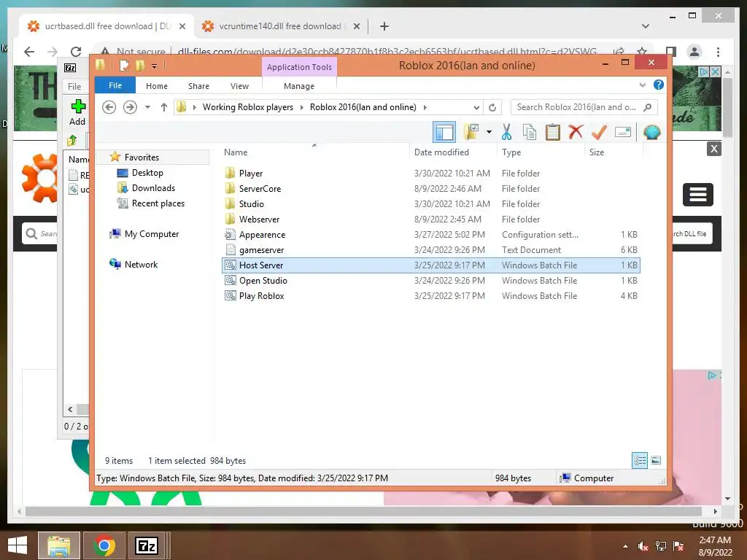The height and width of the screenshot is (560, 747).
Task: Select Desktop in Favorites
Action: point(147,173)
